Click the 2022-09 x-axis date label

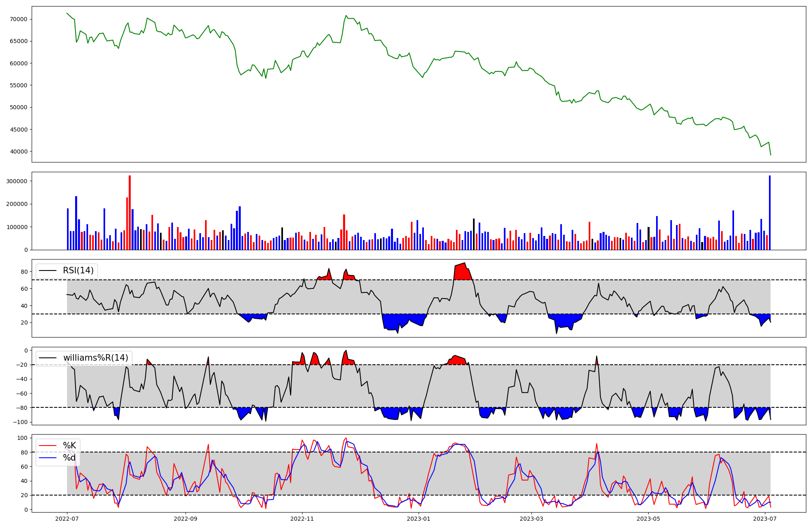(186, 519)
